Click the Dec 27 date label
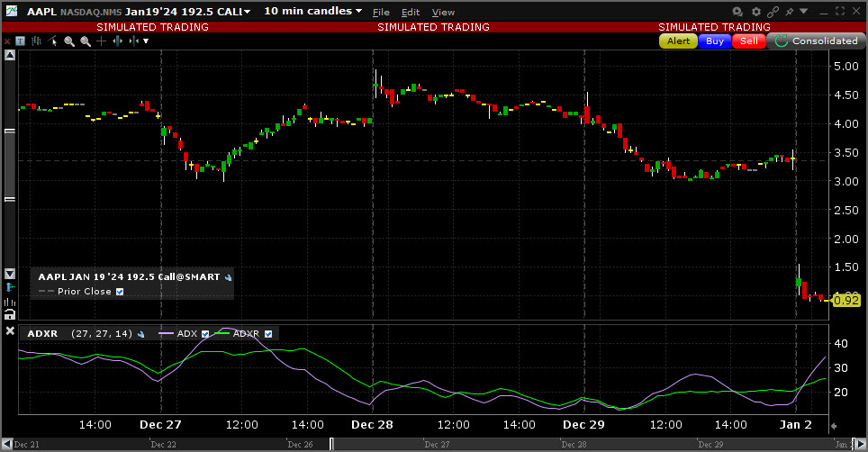 point(160,424)
